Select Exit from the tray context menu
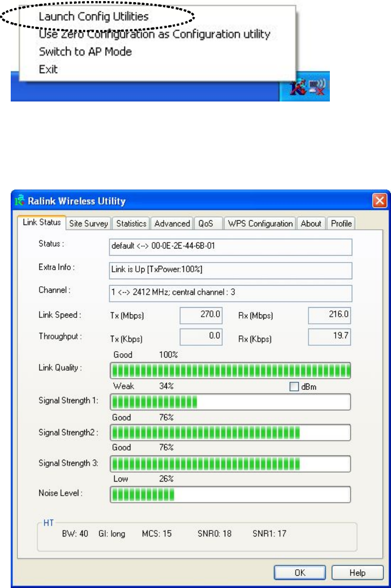This screenshot has height=588, width=391. click(x=48, y=69)
